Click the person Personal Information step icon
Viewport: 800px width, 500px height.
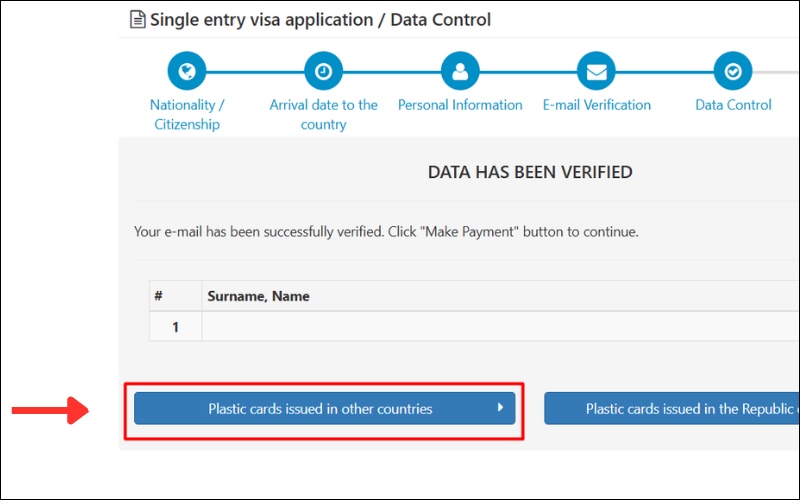pyautogui.click(x=460, y=71)
